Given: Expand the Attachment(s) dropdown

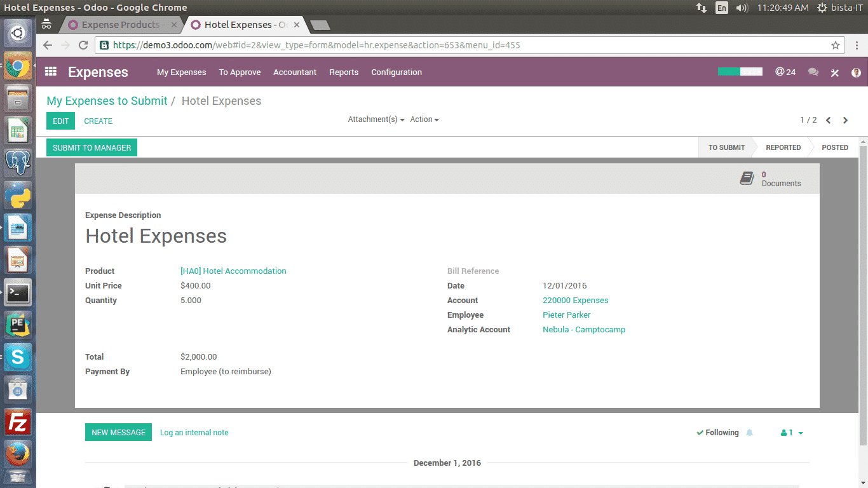Looking at the screenshot, I should tap(376, 119).
